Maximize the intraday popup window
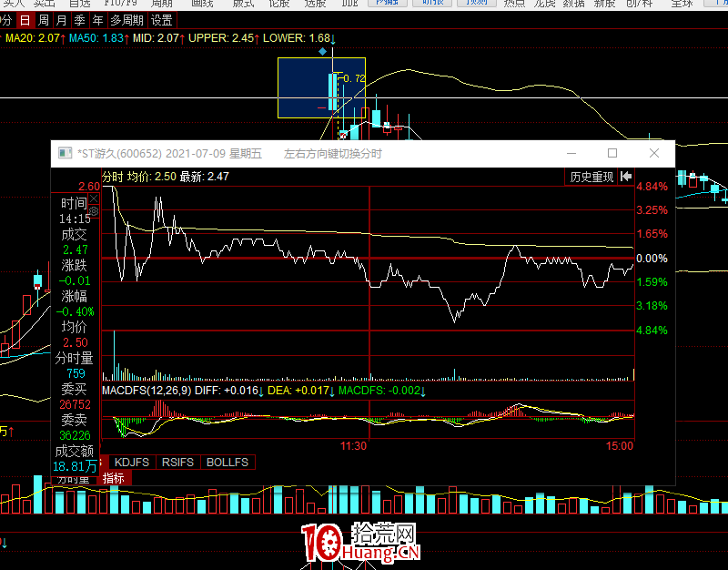This screenshot has width=728, height=570. coord(612,153)
